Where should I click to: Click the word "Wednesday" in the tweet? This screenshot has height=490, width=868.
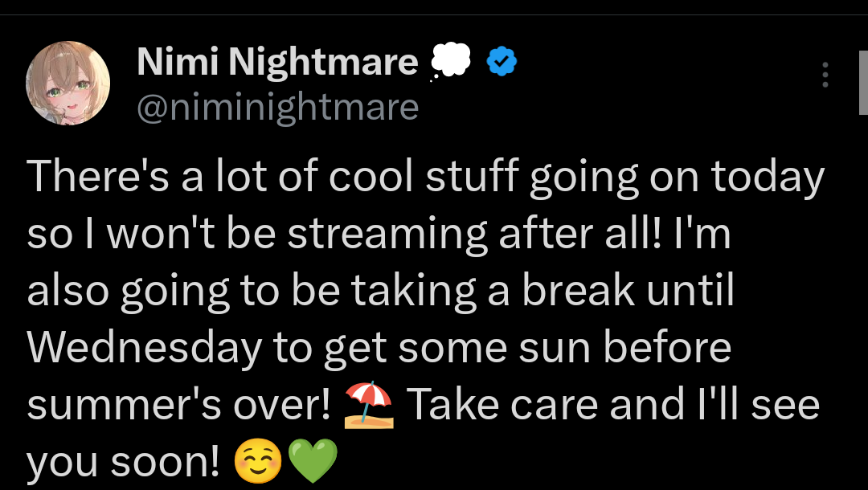coord(145,347)
